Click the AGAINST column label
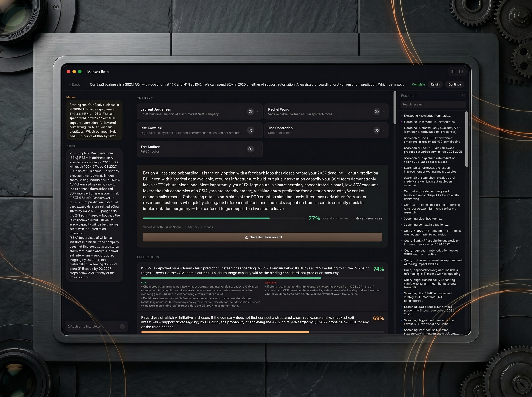Screen dimensions: 532x397 271,283
